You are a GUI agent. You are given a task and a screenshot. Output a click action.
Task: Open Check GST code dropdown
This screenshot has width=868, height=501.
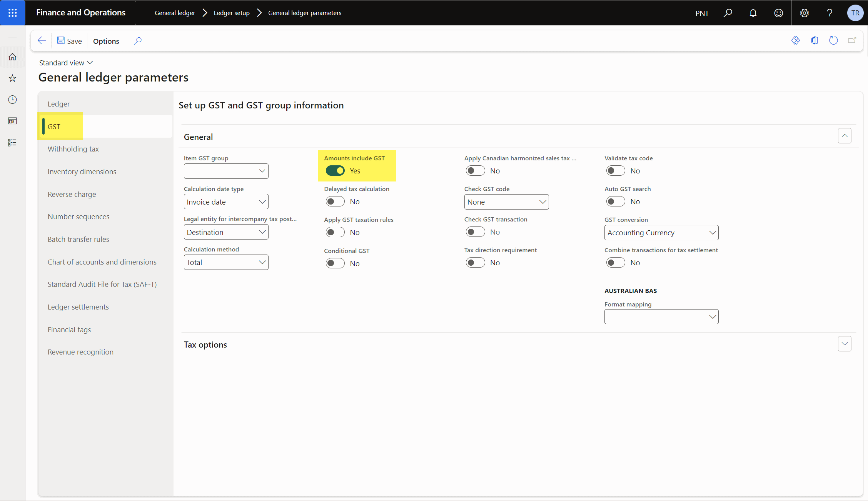point(506,202)
